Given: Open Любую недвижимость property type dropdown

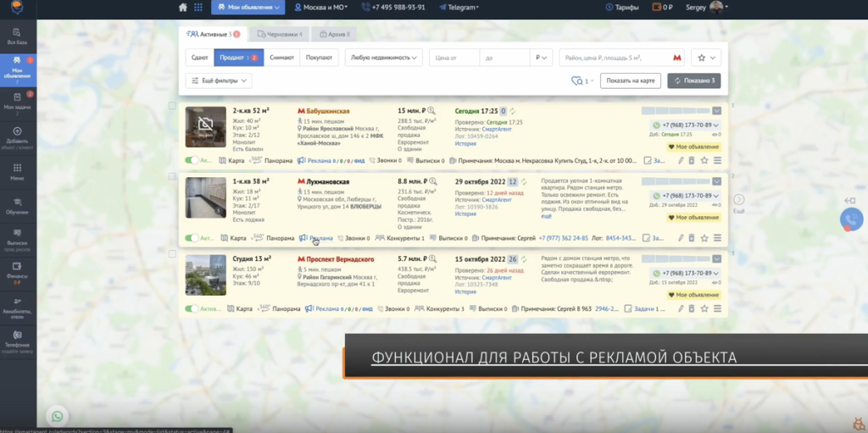Looking at the screenshot, I should point(384,58).
